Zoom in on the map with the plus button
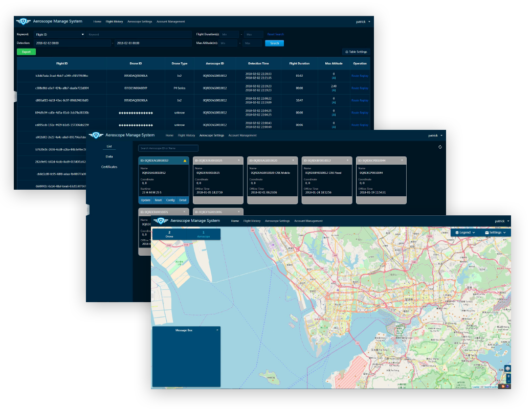 click(508, 376)
